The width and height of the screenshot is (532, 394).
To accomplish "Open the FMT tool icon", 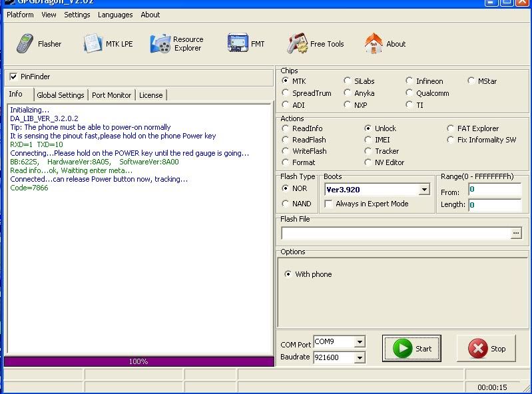I will (238, 43).
